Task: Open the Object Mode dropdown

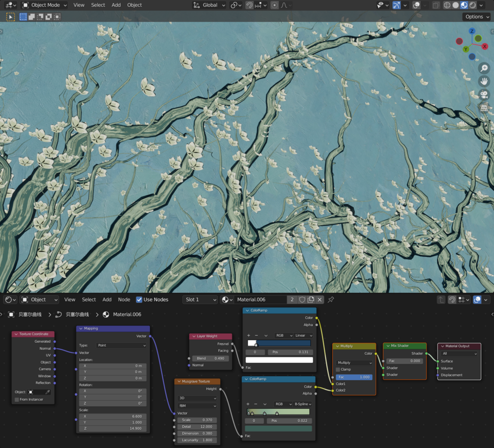Action: (45, 5)
